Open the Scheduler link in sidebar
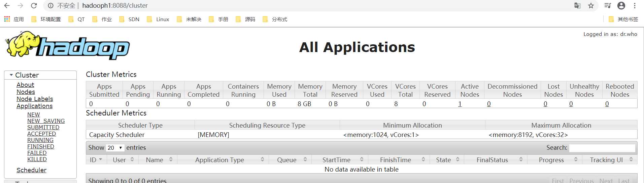 click(x=31, y=170)
